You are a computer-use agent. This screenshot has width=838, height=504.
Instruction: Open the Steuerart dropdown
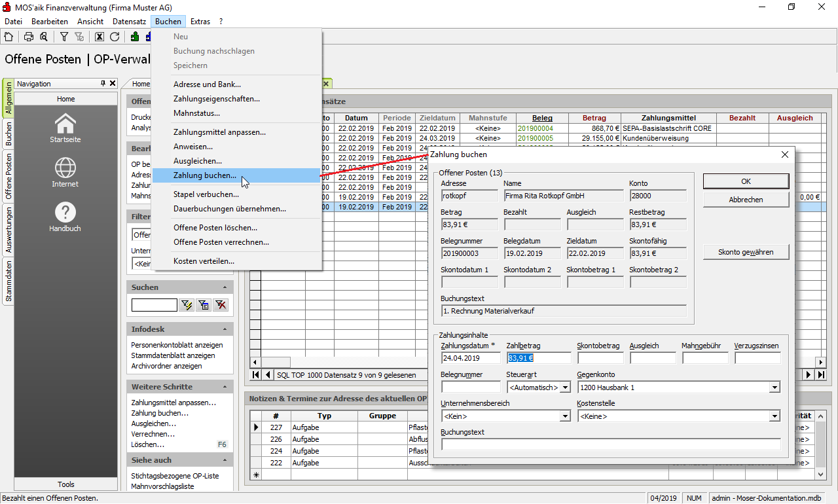pos(565,387)
